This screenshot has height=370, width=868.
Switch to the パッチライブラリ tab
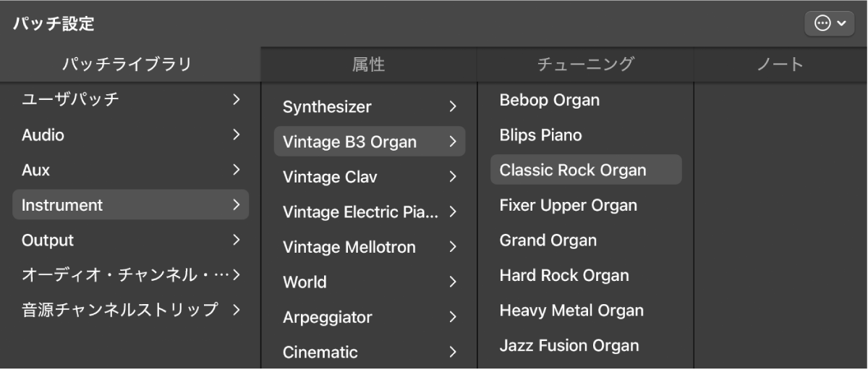pyautogui.click(x=127, y=64)
